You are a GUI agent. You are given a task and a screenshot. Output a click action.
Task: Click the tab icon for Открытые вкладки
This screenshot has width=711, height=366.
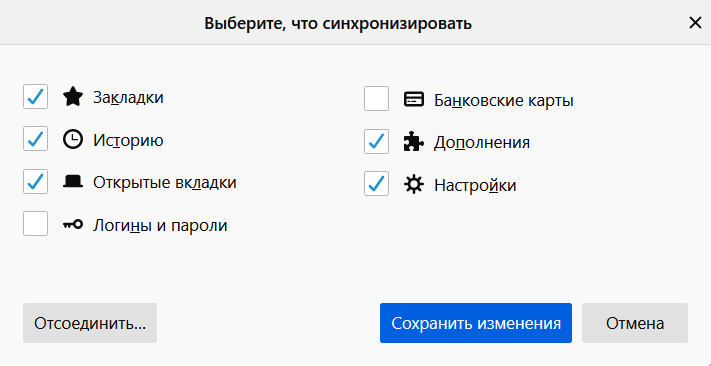[x=73, y=182]
